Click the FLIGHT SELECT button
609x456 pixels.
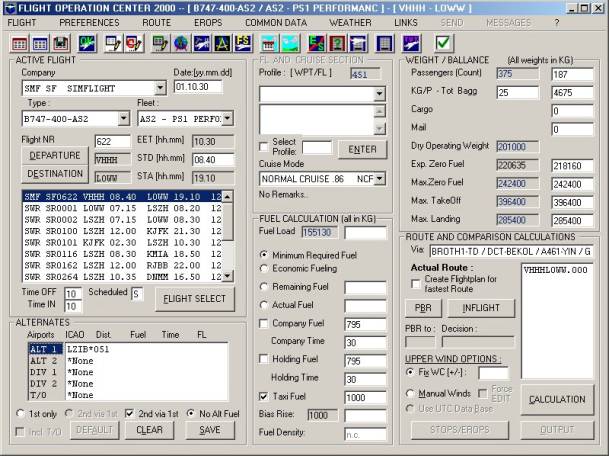coord(195,299)
